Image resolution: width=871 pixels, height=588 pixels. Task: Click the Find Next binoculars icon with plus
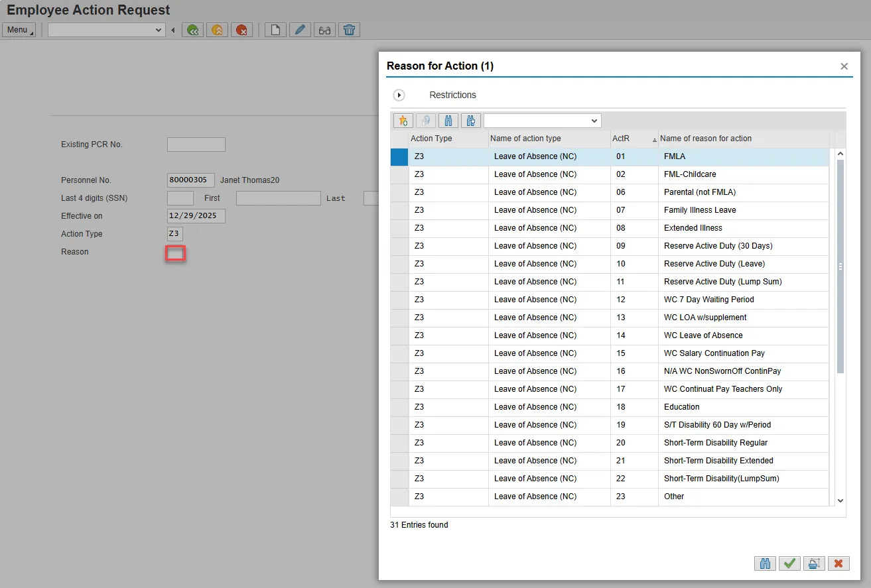click(x=471, y=121)
